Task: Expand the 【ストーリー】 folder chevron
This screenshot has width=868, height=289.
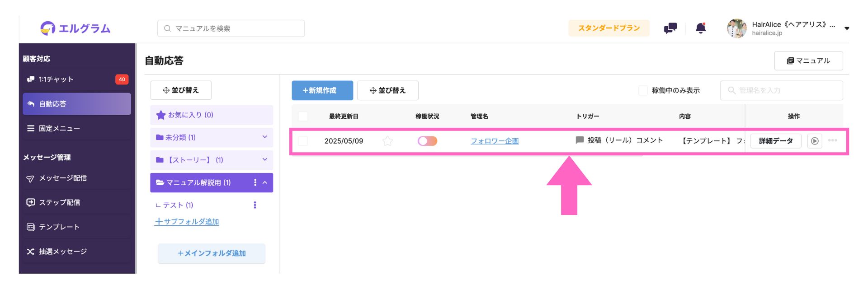Action: 265,159
